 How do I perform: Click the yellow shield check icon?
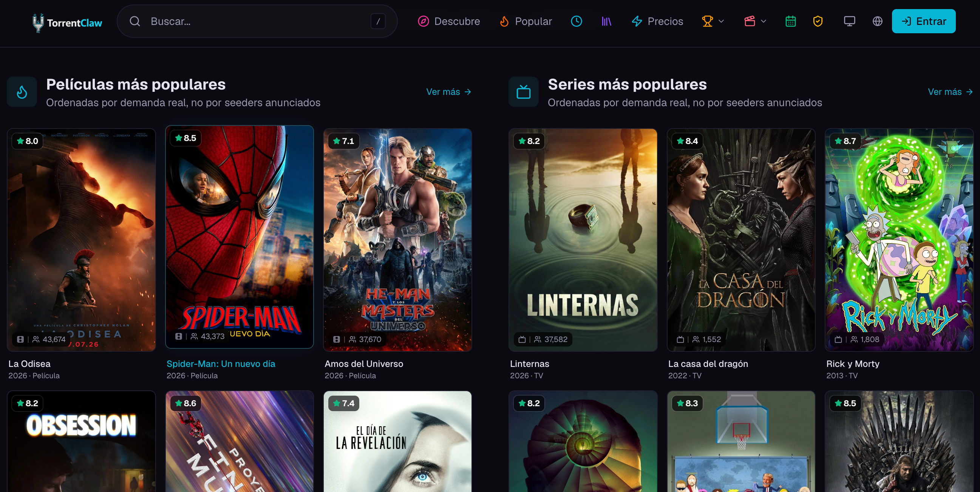818,21
